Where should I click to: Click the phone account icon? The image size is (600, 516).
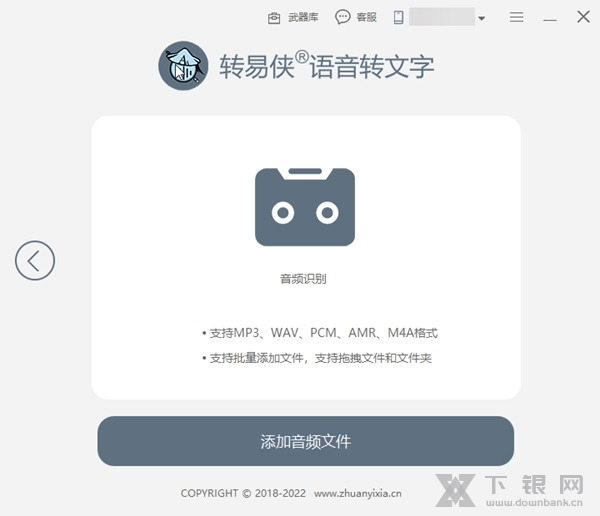coord(398,17)
